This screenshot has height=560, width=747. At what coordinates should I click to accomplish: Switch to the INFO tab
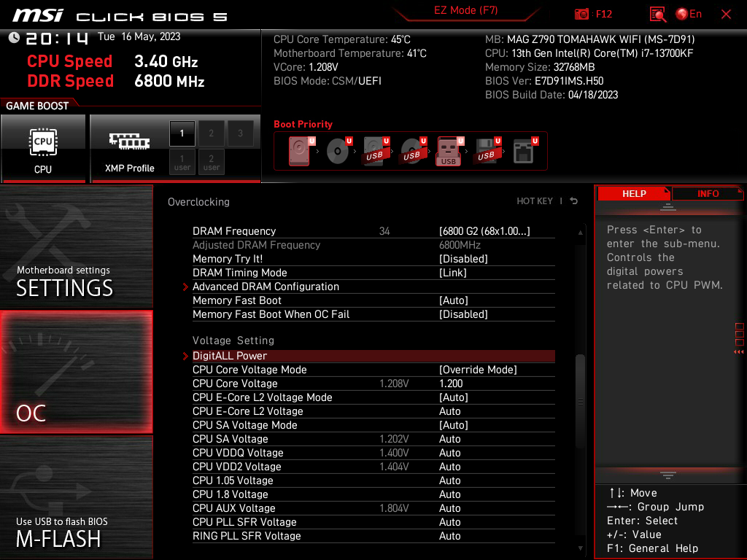[x=708, y=194]
